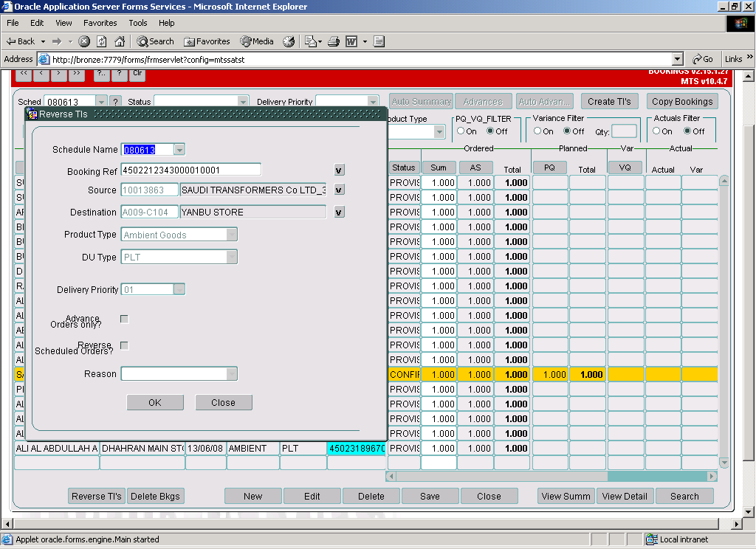
Task: Click the Edit with Word icon
Action: (x=351, y=41)
